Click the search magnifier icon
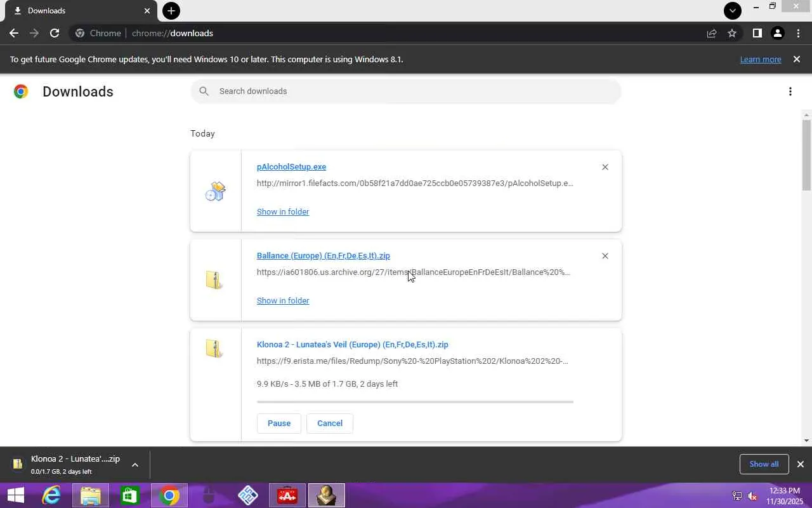The height and width of the screenshot is (508, 812). 204,91
